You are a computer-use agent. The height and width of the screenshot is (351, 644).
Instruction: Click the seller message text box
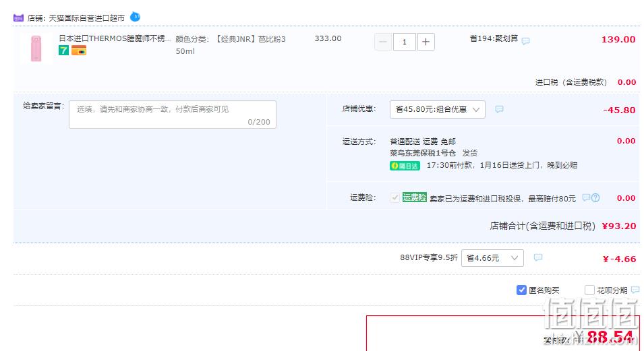pyautogui.click(x=173, y=115)
